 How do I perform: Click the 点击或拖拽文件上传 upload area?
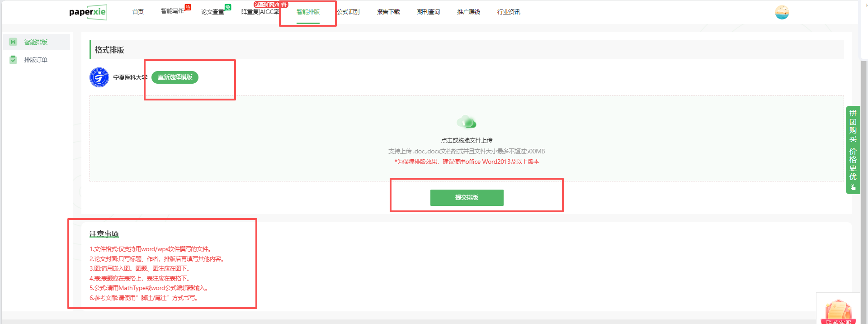[x=467, y=140]
